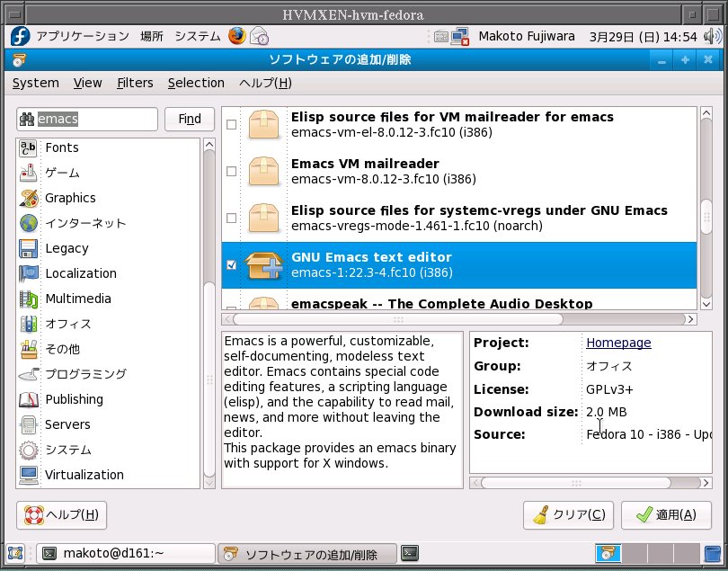Click the keyboard input method tray icon
This screenshot has width=728, height=571.
click(x=440, y=36)
